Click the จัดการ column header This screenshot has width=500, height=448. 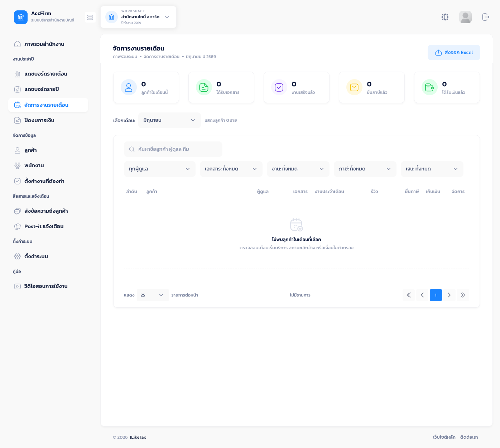click(x=458, y=192)
